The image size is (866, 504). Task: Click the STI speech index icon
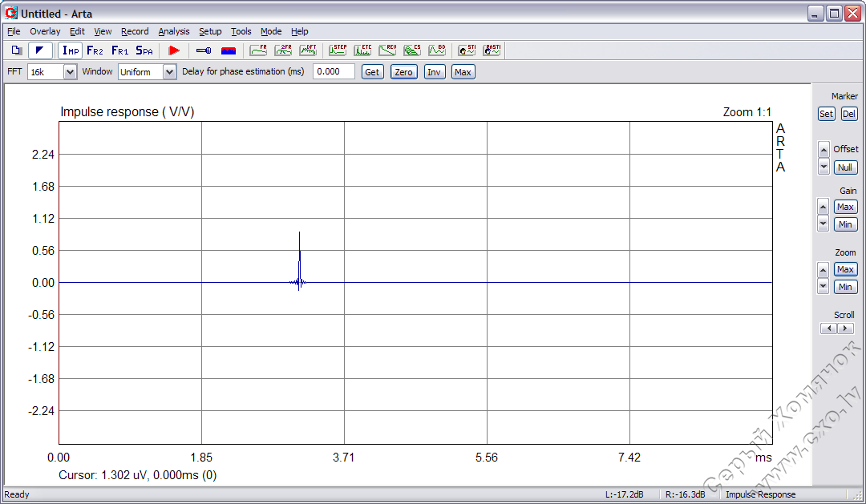click(x=467, y=50)
